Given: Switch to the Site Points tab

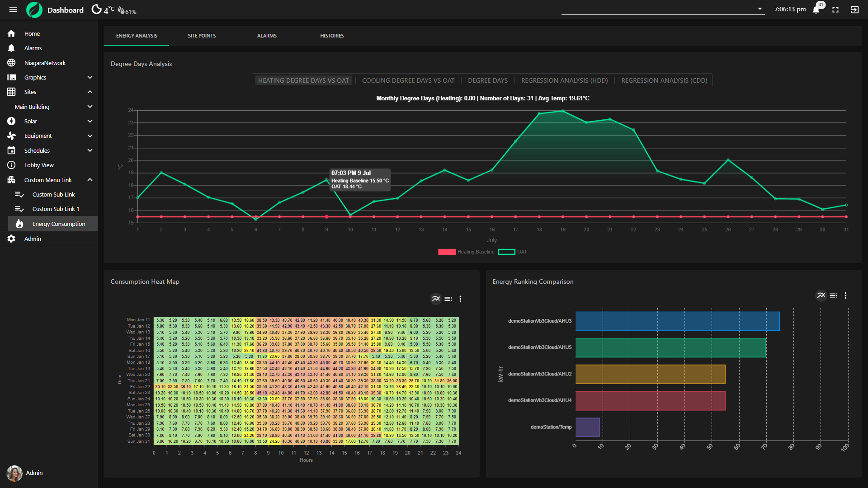Looking at the screenshot, I should point(202,36).
